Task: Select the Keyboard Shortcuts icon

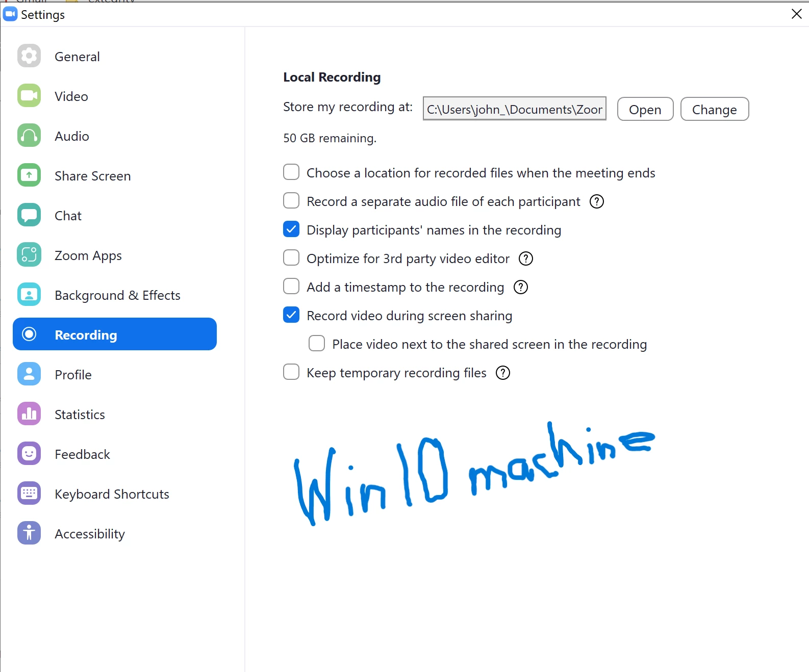Action: 29,493
